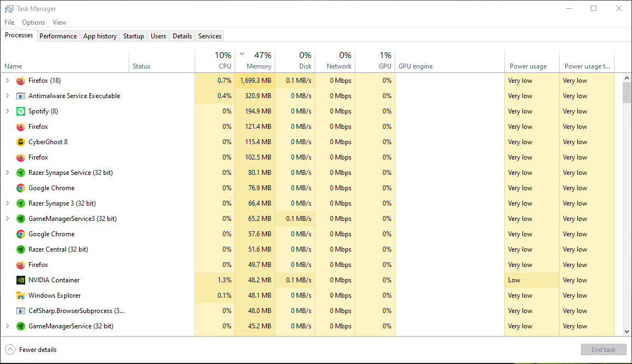Viewport: 632px width, 364px height.
Task: Expand the GameManagerService (32 bit) group
Action: pyautogui.click(x=7, y=326)
